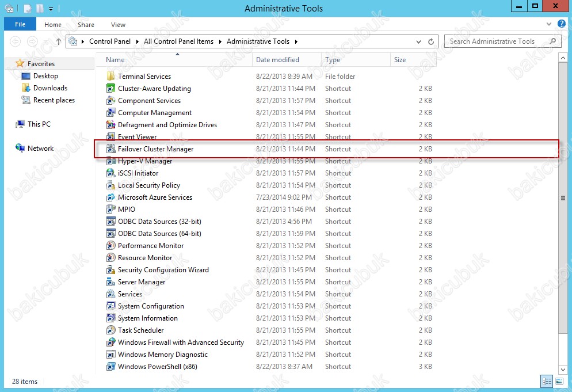The image size is (572, 392).
Task: Click the Properties quick access toolbar icon
Action: click(x=28, y=9)
